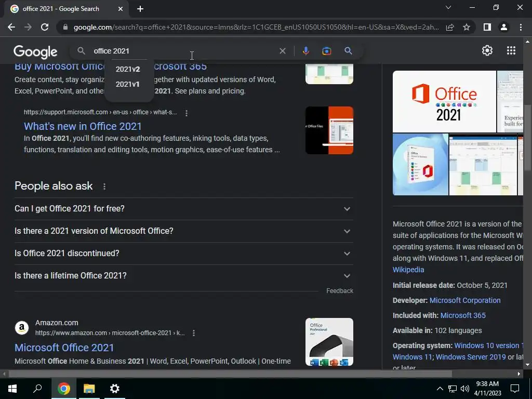Click the Google logo
Image resolution: width=532 pixels, height=399 pixels.
(35, 52)
